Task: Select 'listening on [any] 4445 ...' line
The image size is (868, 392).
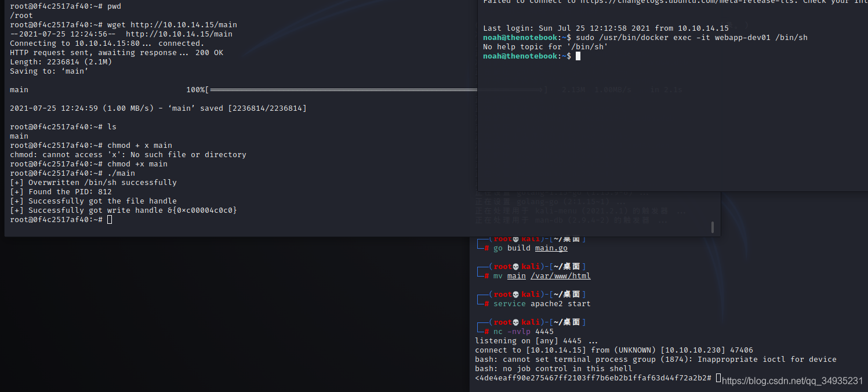Action: point(536,340)
